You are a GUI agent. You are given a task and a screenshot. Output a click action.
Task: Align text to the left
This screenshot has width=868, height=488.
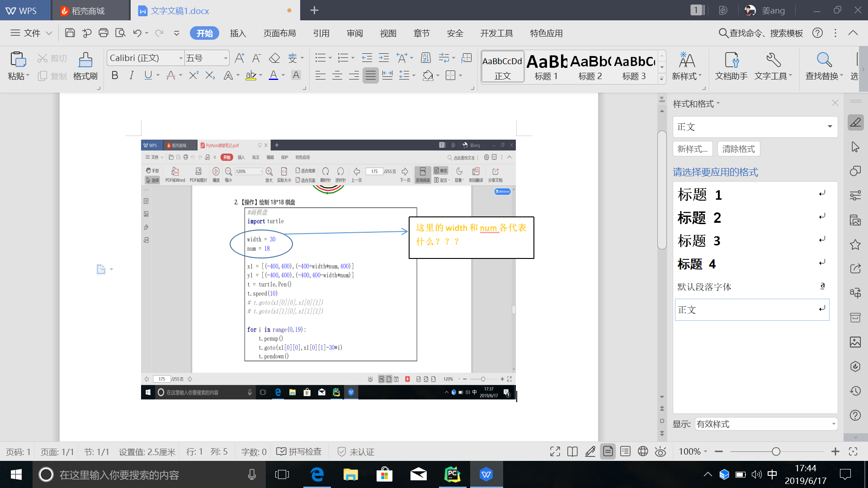(321, 75)
